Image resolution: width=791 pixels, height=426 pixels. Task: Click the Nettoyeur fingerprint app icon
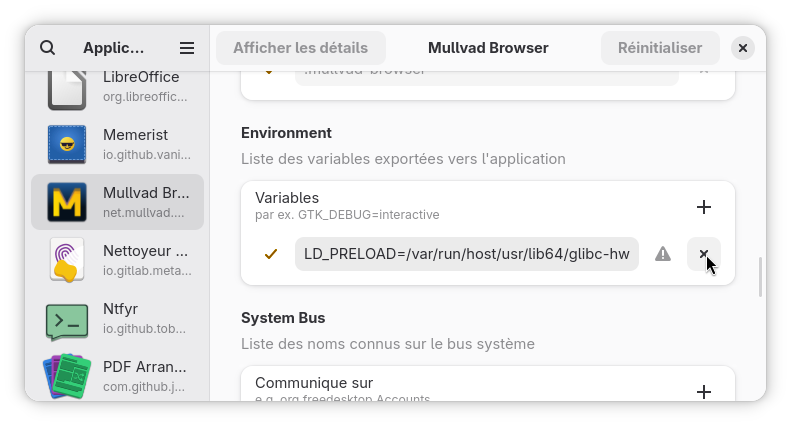pos(67,260)
